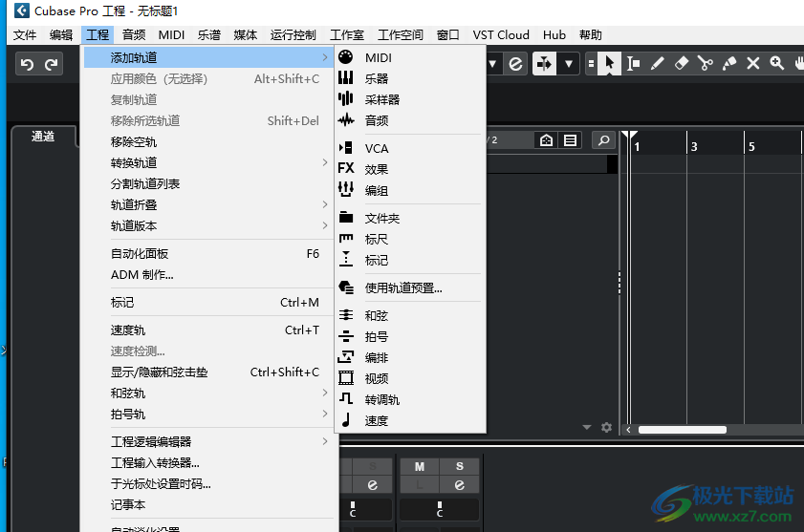Open the 音频 menu
The width and height of the screenshot is (804, 532).
tap(134, 34)
